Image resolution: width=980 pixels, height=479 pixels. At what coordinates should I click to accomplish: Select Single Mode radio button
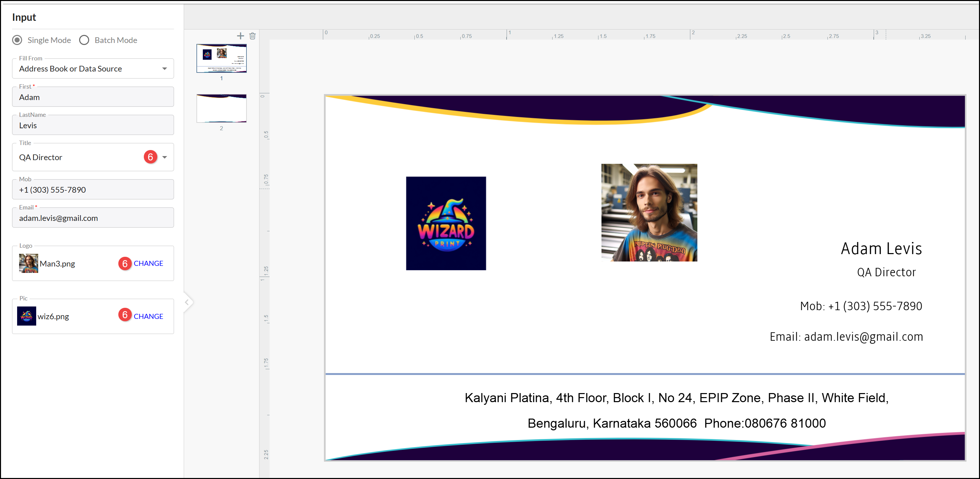tap(17, 40)
